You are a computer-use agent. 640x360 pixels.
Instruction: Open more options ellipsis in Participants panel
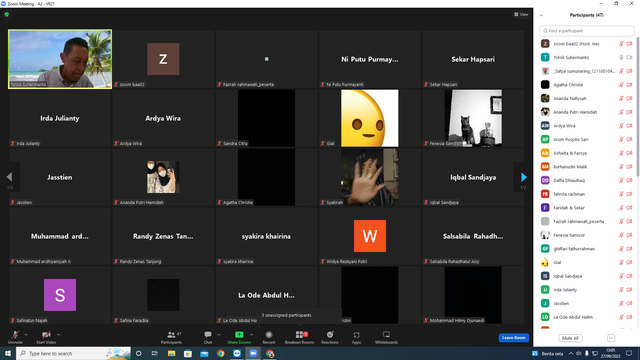[611, 338]
